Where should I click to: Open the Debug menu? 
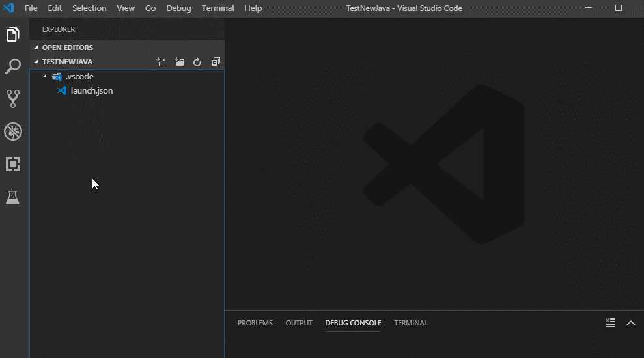click(178, 8)
